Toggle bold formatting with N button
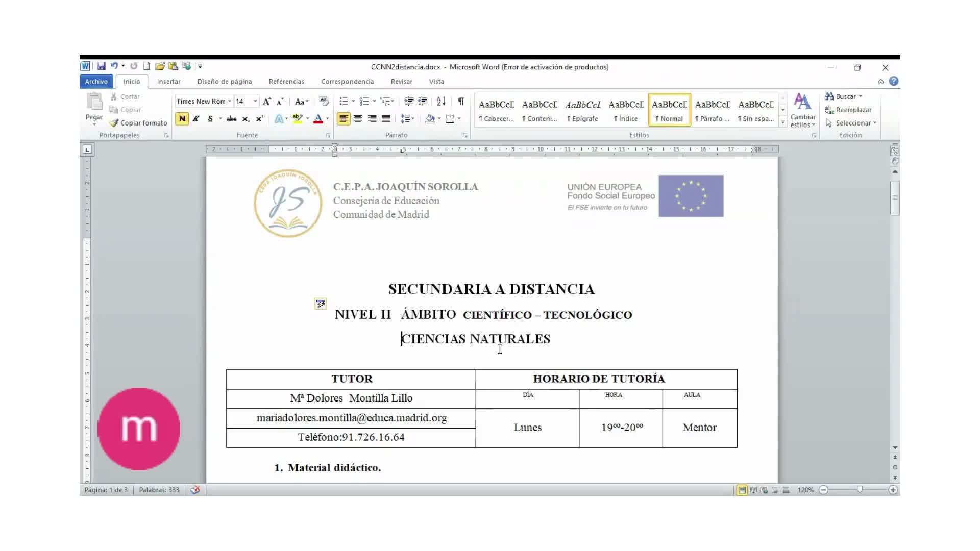Screen dimensions: 980x551 tap(182, 118)
